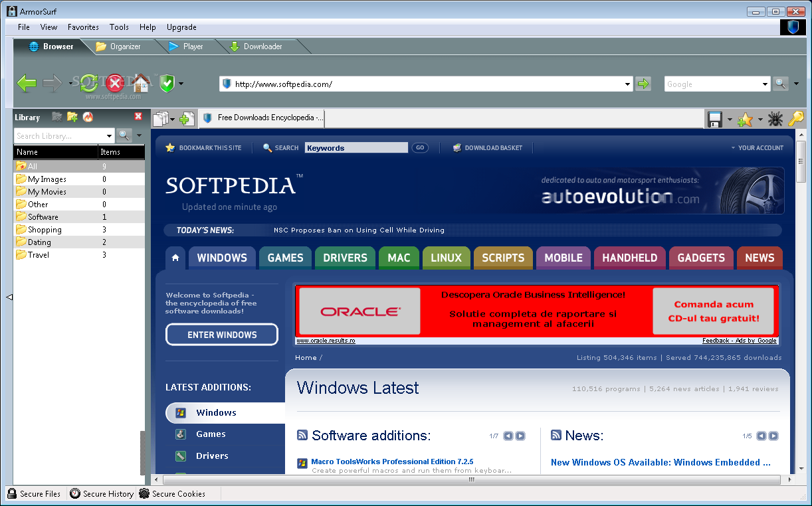Click in the Keywords search field

coord(356,148)
